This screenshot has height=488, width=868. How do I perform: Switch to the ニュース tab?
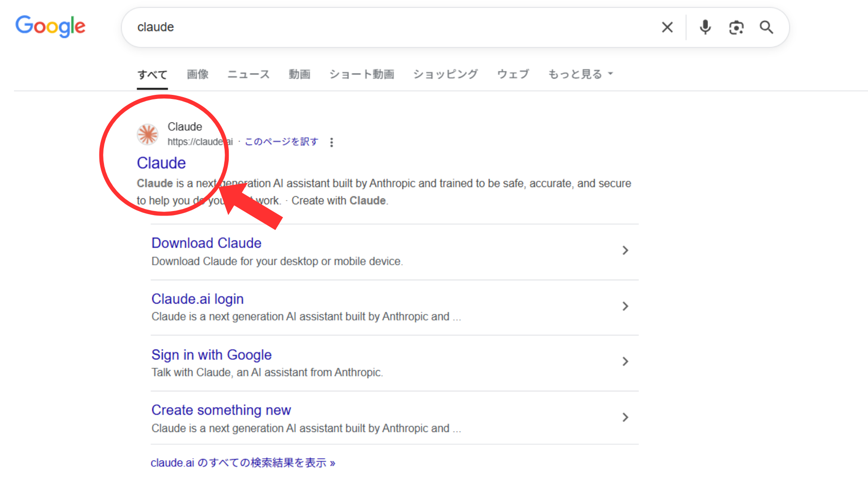click(x=249, y=74)
